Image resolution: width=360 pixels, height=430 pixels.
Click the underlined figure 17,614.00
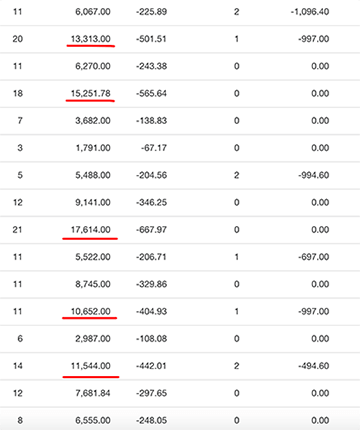[90, 230]
